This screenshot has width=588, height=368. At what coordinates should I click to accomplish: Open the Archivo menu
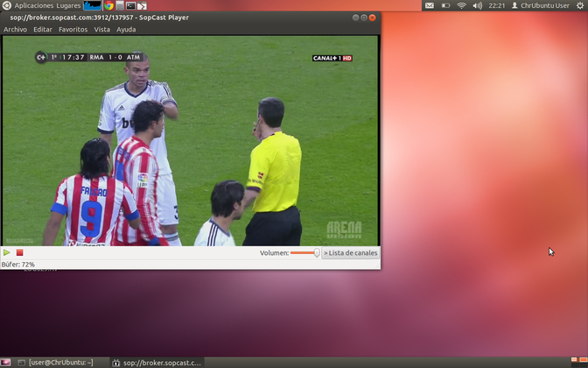click(15, 30)
